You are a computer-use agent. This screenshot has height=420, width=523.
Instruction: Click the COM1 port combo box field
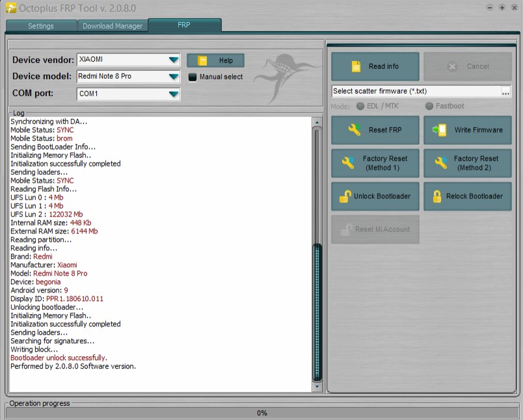point(128,94)
